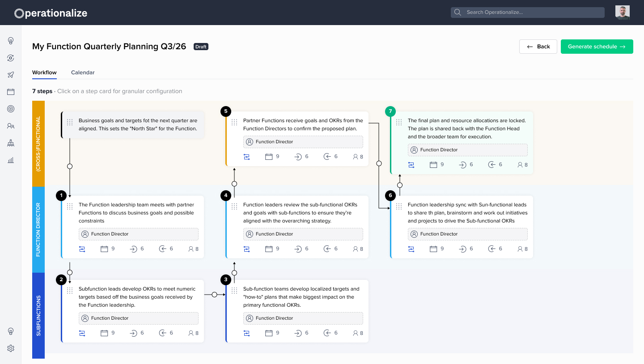The width and height of the screenshot is (644, 364).
Task: Open Business goals North Star card
Action: [x=133, y=124]
